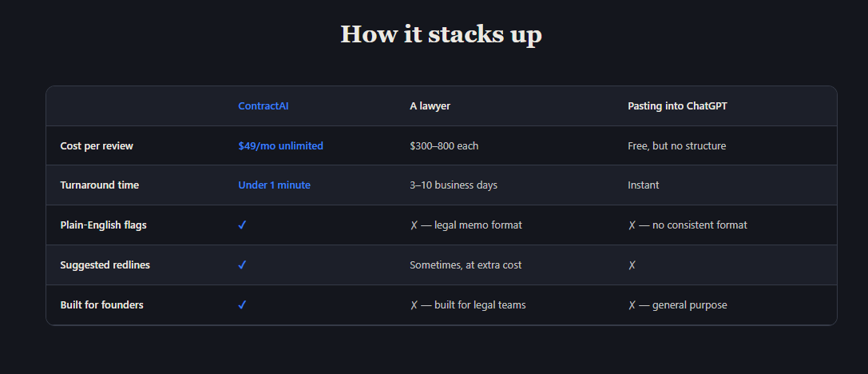
Task: Click the X before 'built for legal teams'
Action: click(x=414, y=304)
